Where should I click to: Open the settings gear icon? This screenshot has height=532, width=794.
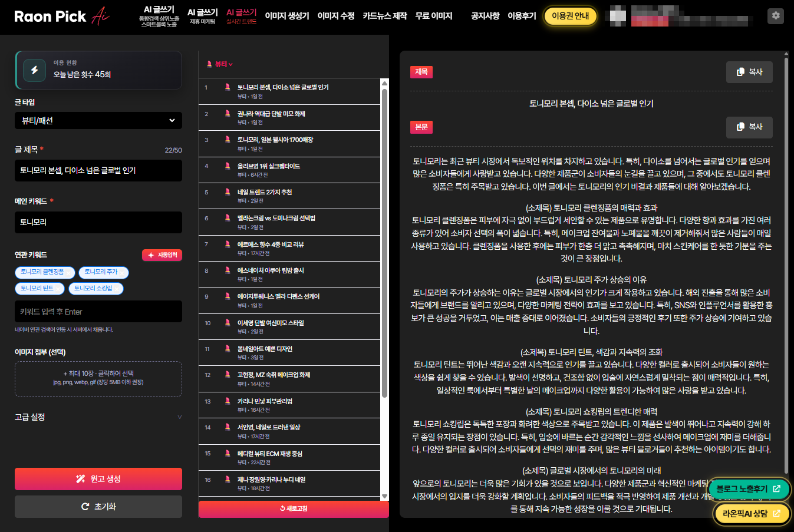tap(775, 16)
